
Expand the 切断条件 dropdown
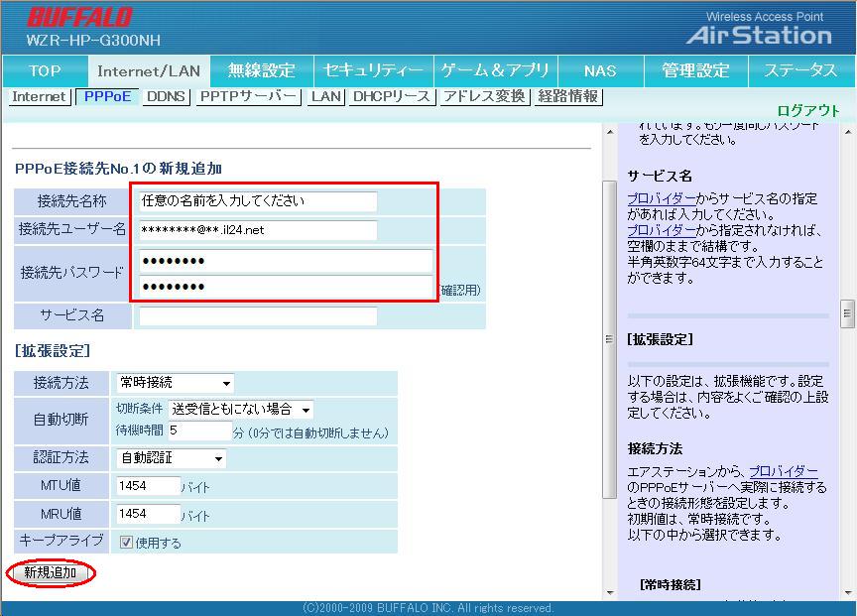tap(240, 409)
